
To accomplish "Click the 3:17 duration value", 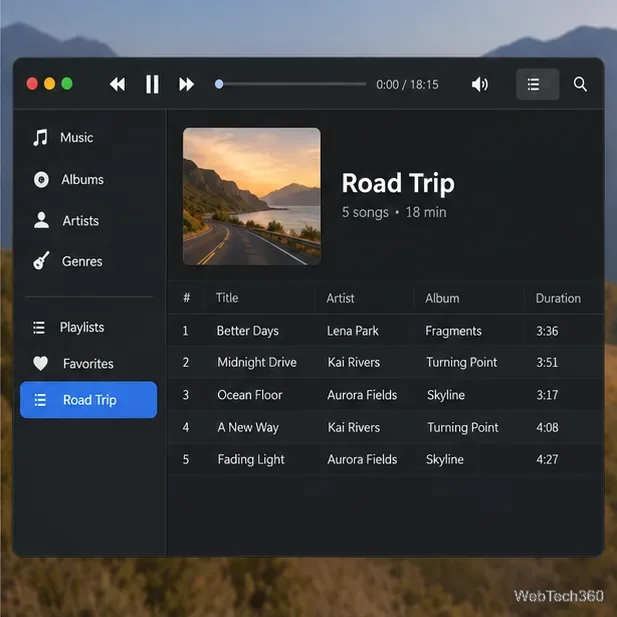I will (x=547, y=395).
